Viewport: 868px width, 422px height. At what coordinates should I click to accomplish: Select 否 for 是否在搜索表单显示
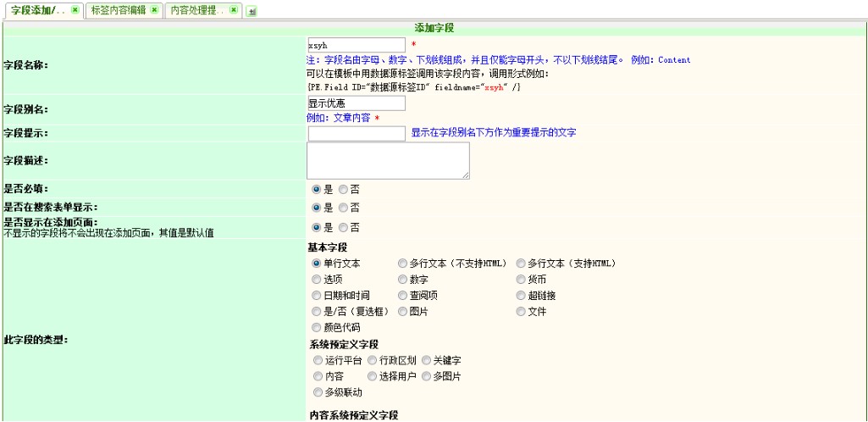(343, 208)
